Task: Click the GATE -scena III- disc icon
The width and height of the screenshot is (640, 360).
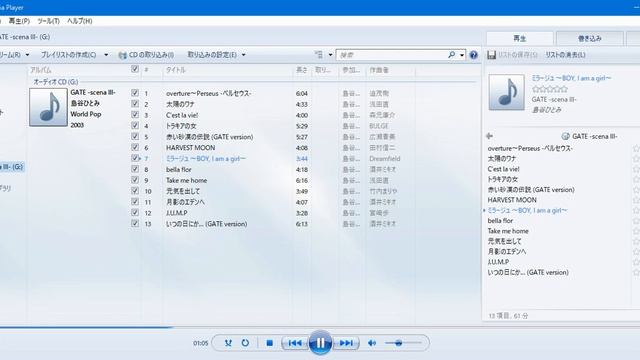Action: click(565, 136)
